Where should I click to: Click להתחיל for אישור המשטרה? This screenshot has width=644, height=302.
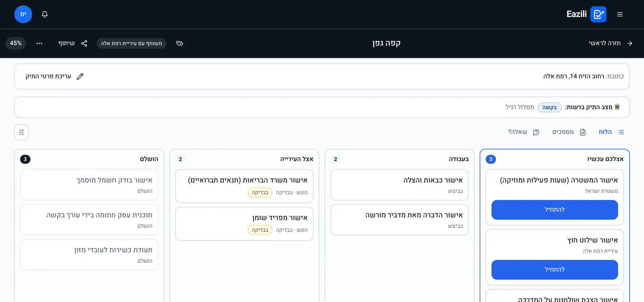(554, 210)
